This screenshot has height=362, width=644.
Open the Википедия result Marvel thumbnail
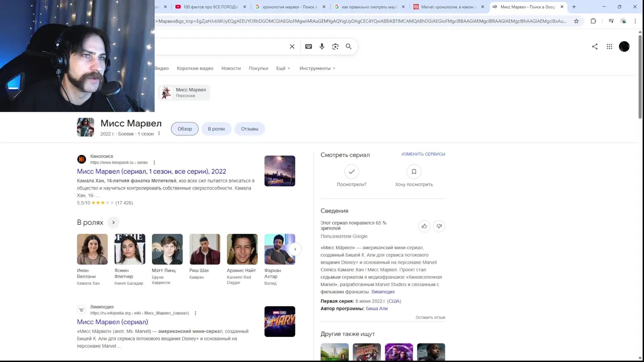tap(280, 321)
